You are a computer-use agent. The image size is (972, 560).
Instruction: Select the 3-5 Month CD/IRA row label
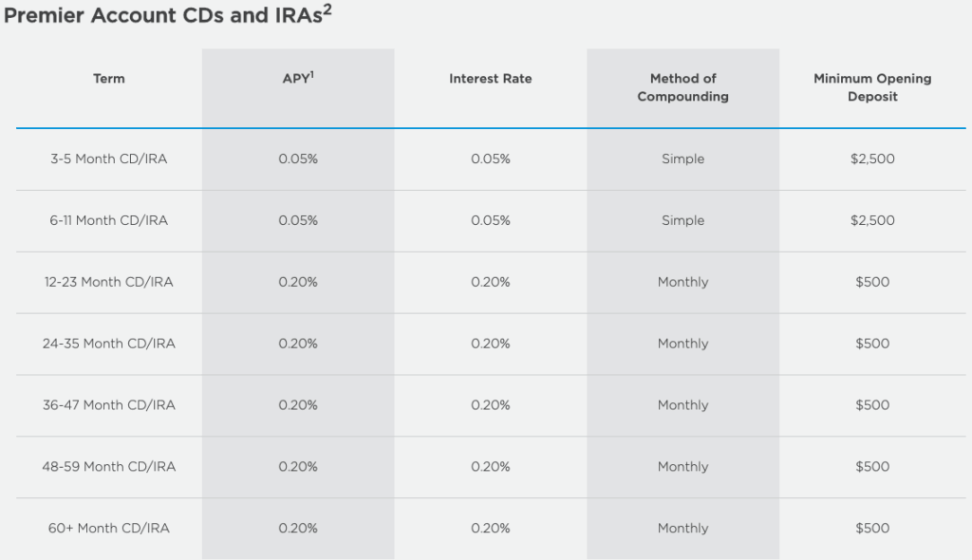click(x=109, y=159)
